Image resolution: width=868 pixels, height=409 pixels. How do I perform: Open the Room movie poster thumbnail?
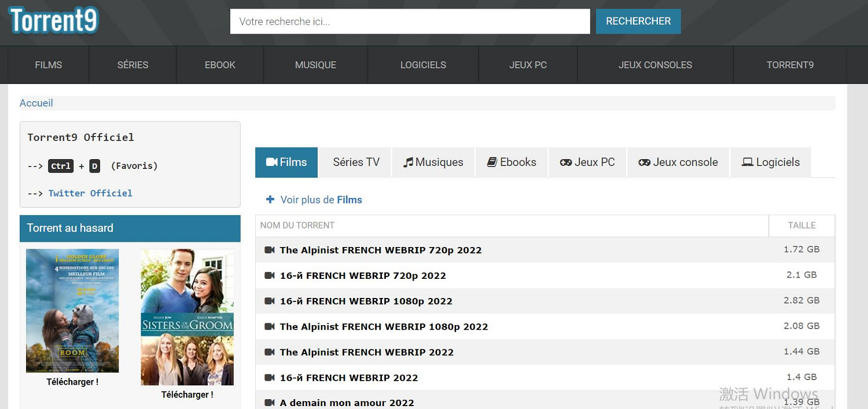click(72, 311)
